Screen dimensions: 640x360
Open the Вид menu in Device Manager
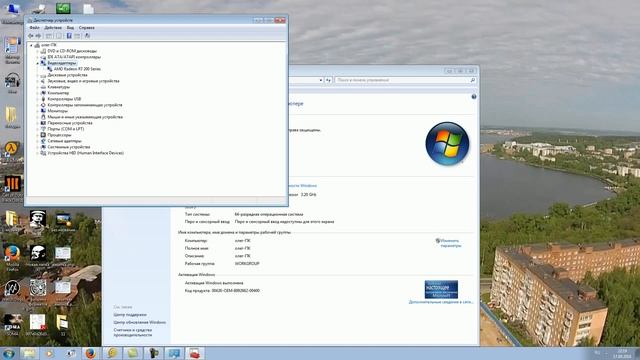70,28
